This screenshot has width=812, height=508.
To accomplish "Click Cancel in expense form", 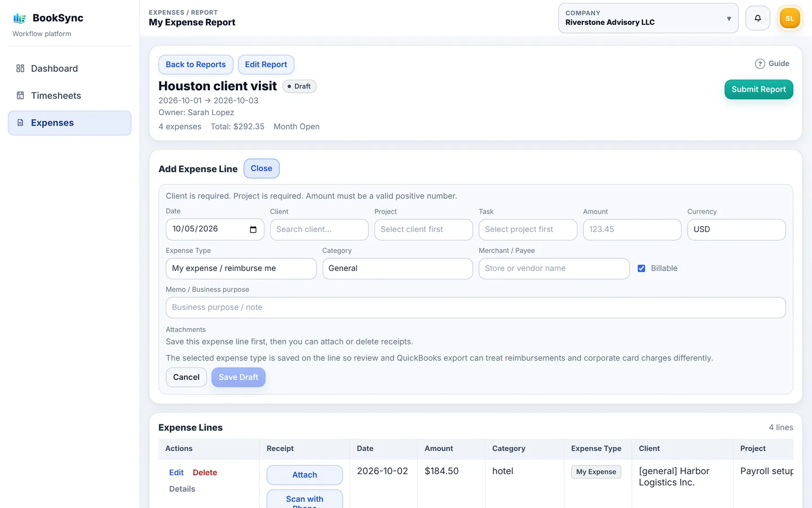I will (186, 377).
